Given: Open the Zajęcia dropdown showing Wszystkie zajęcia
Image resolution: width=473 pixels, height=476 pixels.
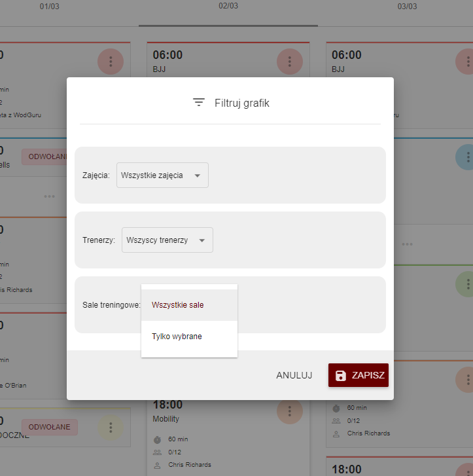Looking at the screenshot, I should pos(162,175).
